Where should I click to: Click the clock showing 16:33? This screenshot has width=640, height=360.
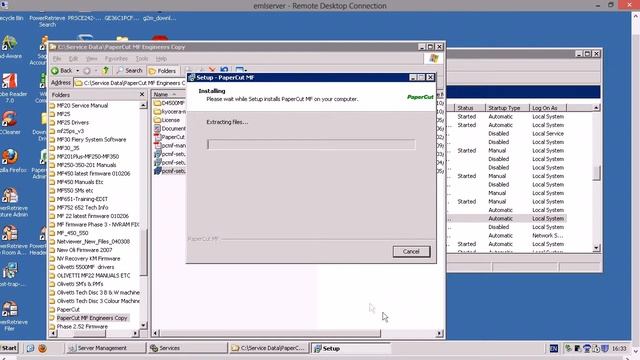click(x=619, y=348)
